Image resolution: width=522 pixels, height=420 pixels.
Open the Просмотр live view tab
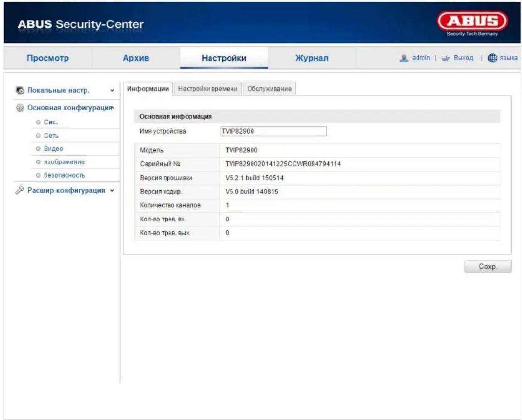(x=47, y=58)
